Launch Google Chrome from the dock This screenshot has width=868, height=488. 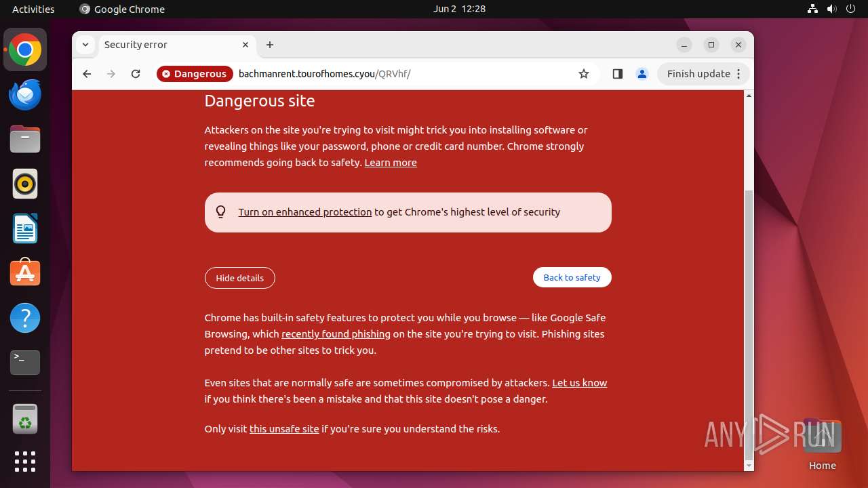pos(25,50)
